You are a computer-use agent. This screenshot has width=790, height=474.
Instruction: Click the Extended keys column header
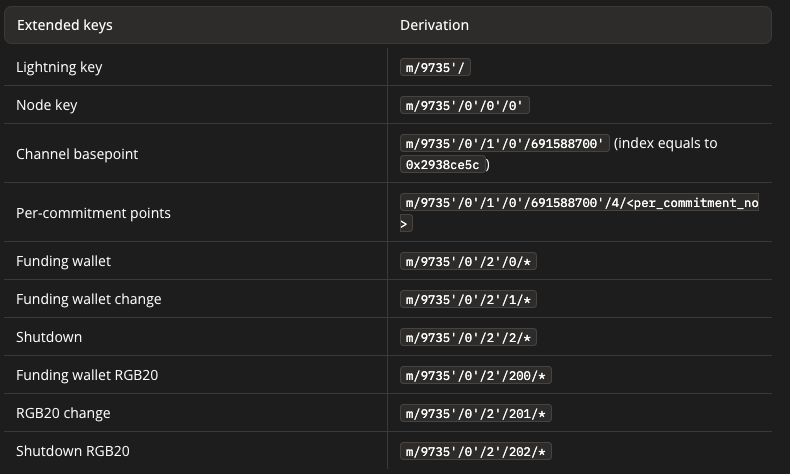[x=64, y=25]
